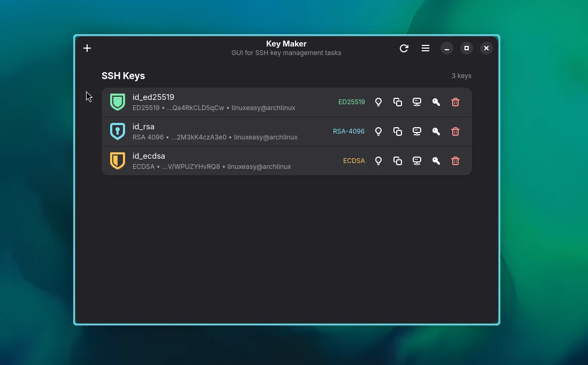View the id_ecdsa public key
Viewport: 588px width, 365px height.
tap(378, 160)
